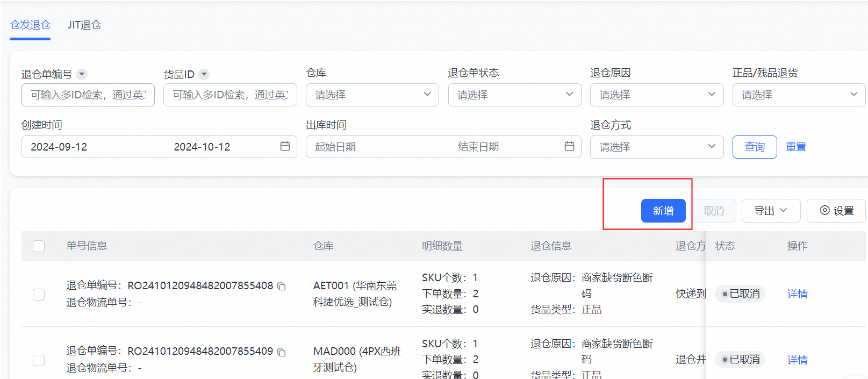This screenshot has width=868, height=379.
Task: Toggle select-all checkbox in table header
Action: [39, 246]
